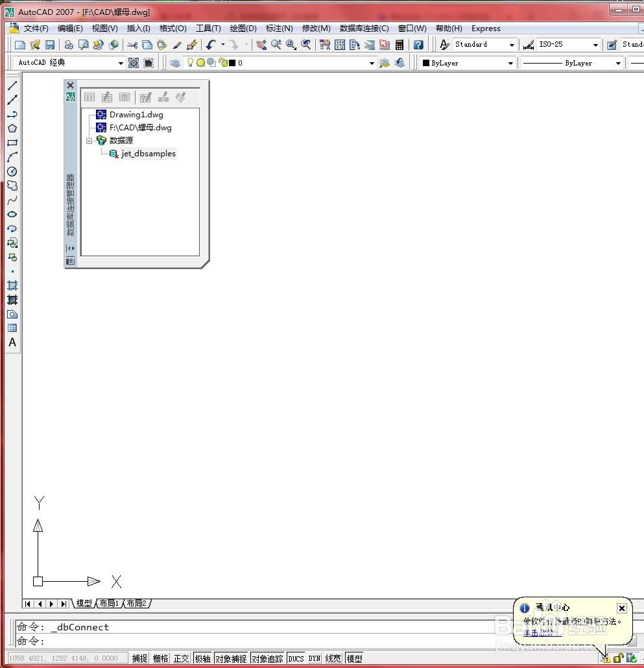The width and height of the screenshot is (644, 668).
Task: Open the ISO-25 dimension style dropdown
Action: pyautogui.click(x=595, y=45)
